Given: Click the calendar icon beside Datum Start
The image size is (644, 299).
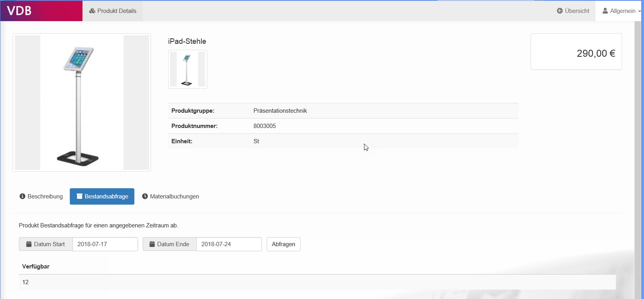Looking at the screenshot, I should coord(29,244).
